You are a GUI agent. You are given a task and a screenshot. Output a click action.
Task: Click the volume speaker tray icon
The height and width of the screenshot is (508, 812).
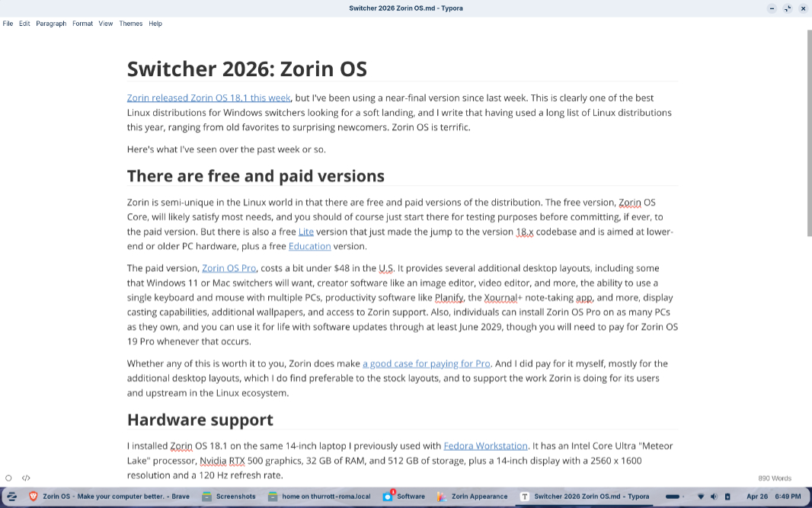point(714,496)
